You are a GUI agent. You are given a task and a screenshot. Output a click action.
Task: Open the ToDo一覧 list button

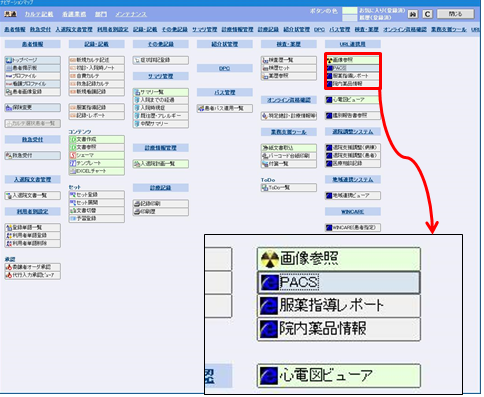(x=289, y=188)
